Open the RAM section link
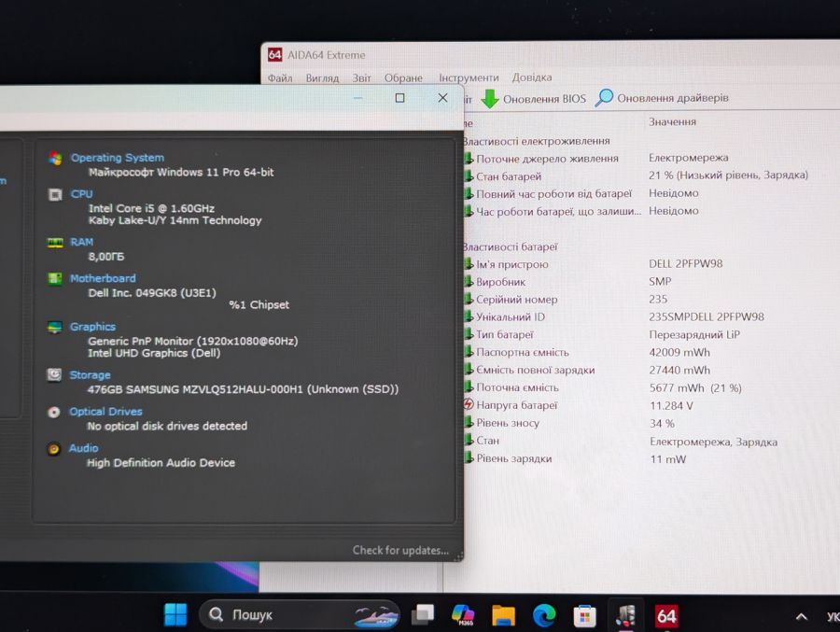 (x=81, y=243)
